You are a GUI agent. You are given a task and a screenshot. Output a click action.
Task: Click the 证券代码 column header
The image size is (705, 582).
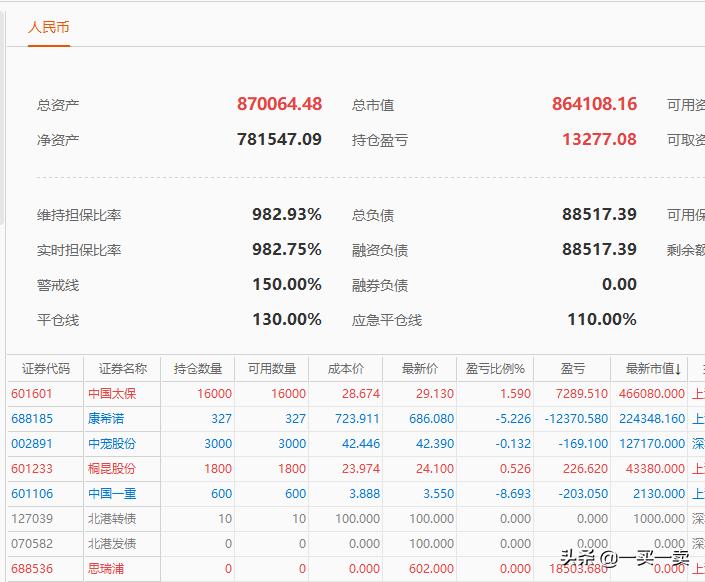46,369
